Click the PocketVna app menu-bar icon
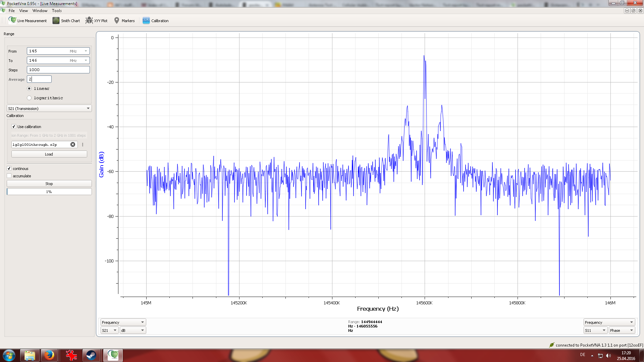The width and height of the screenshot is (644, 362). [3, 11]
